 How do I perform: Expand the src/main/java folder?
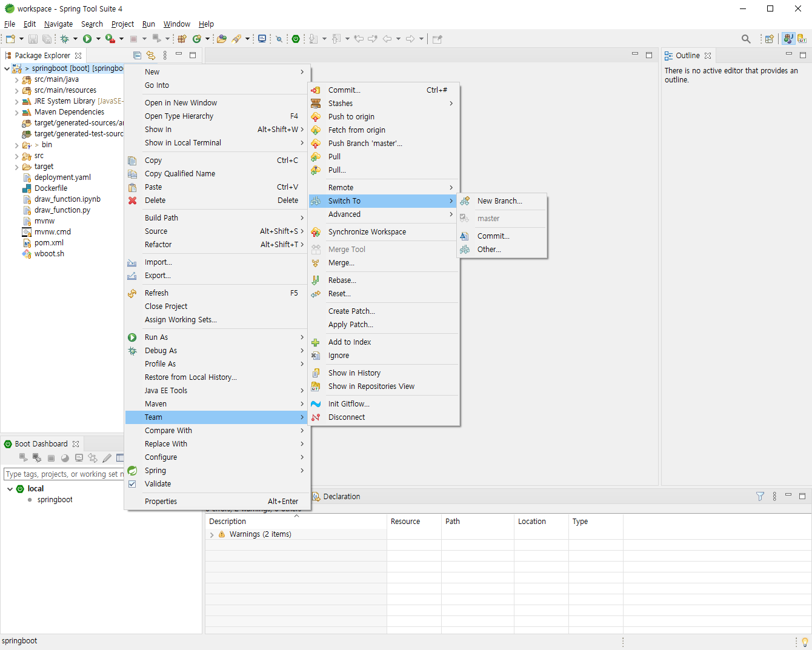(16, 79)
